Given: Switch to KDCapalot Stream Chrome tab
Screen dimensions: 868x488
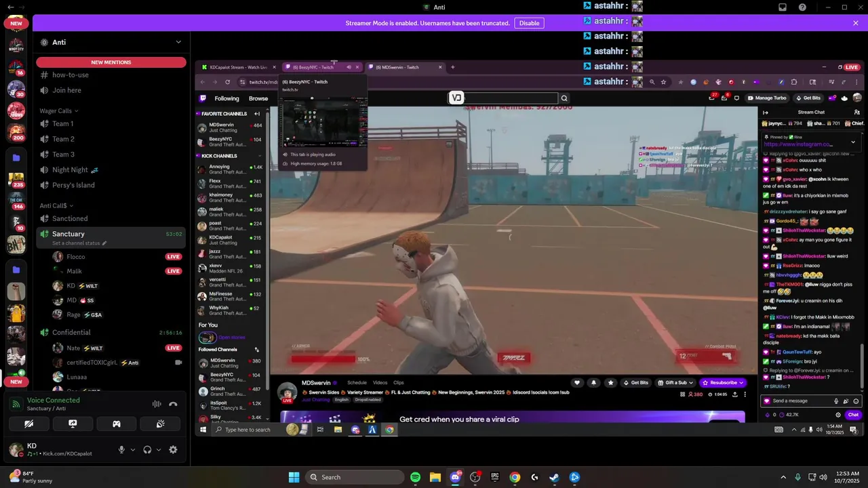Looking at the screenshot, I should 238,67.
